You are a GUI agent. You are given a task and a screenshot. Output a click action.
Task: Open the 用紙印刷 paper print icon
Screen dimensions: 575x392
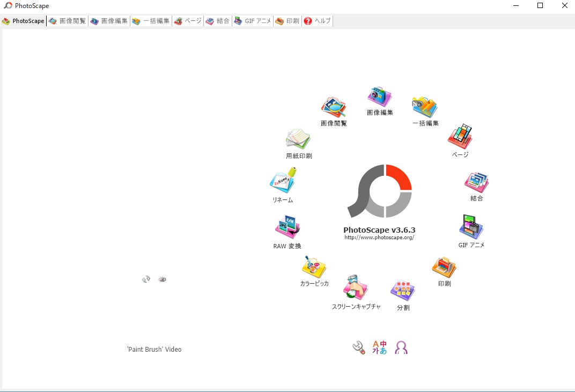tap(298, 139)
